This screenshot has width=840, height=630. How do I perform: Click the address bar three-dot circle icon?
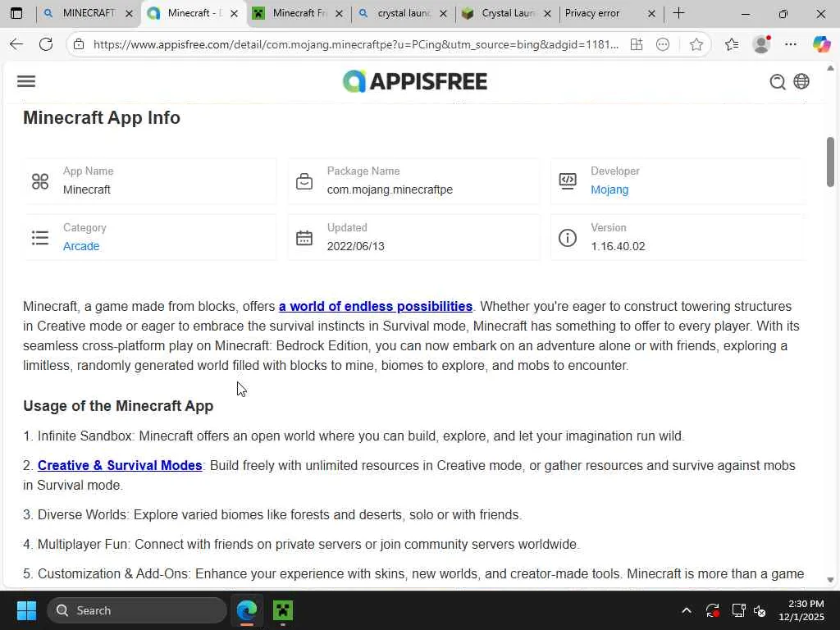(663, 44)
